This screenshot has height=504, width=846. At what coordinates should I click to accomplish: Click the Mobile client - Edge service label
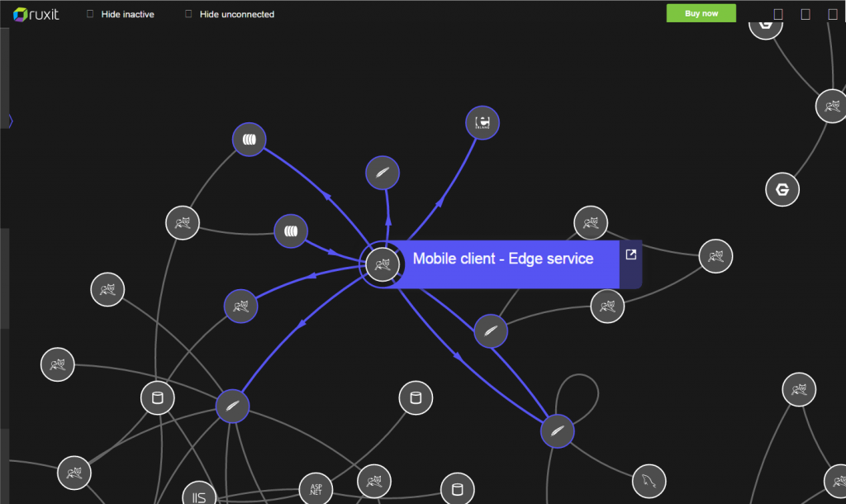tap(502, 259)
